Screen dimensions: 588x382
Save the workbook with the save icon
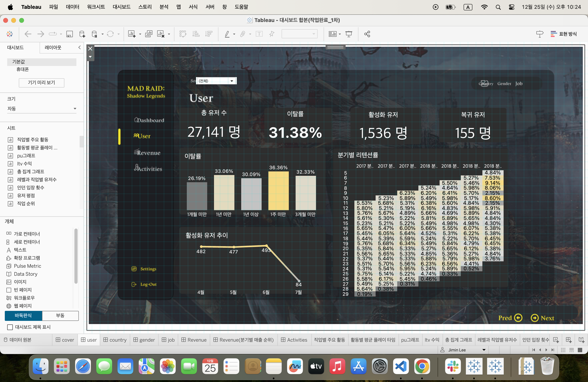(69, 34)
